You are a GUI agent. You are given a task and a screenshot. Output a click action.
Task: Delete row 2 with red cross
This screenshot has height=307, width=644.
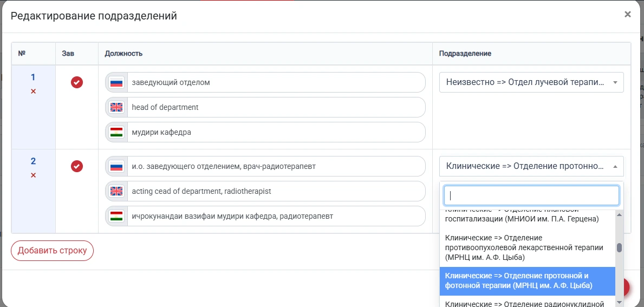coord(33,175)
